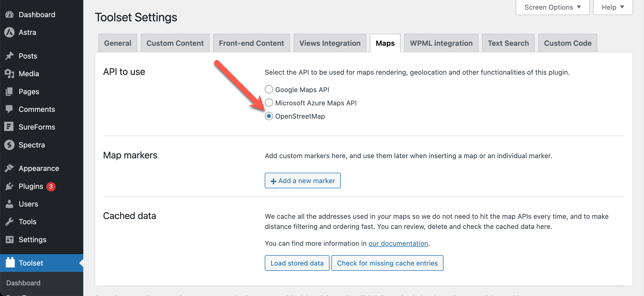The height and width of the screenshot is (296, 644).
Task: Click the Plugins plug icon
Action: (9, 186)
